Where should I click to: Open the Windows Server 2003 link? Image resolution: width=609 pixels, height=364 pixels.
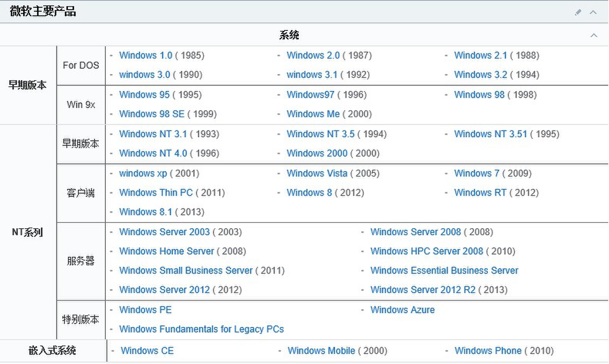tap(164, 232)
